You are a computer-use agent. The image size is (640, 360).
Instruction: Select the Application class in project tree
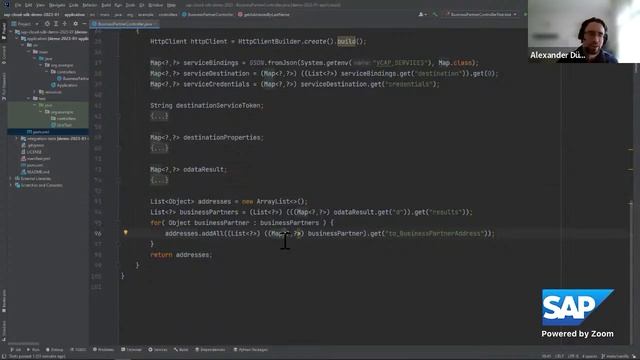click(64, 85)
